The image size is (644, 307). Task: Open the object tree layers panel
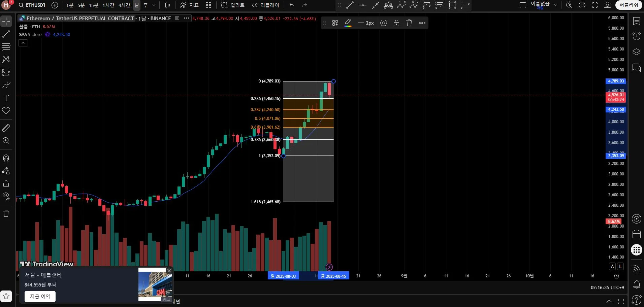pyautogui.click(x=637, y=52)
